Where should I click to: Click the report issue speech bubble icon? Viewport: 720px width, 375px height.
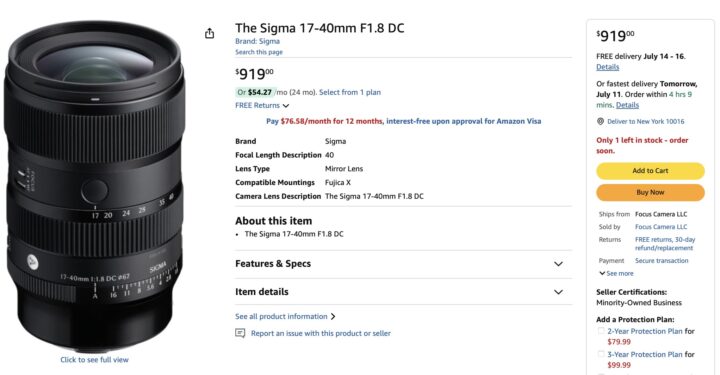240,333
